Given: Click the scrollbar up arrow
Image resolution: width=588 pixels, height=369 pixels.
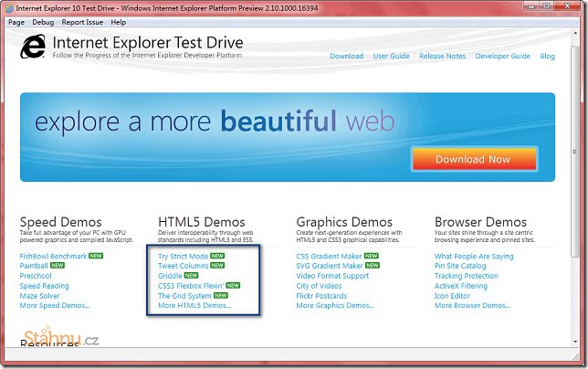Looking at the screenshot, I should [575, 34].
